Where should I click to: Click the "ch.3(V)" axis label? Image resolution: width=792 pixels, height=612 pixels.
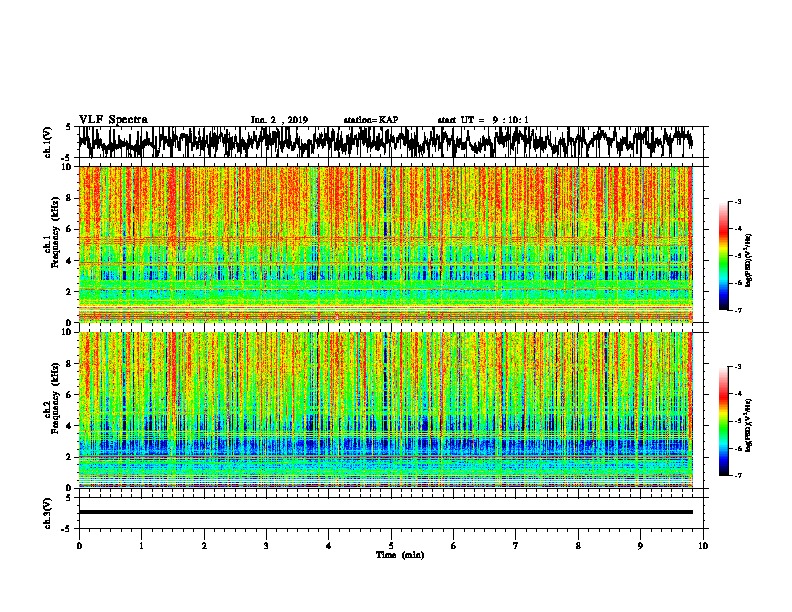click(x=48, y=513)
